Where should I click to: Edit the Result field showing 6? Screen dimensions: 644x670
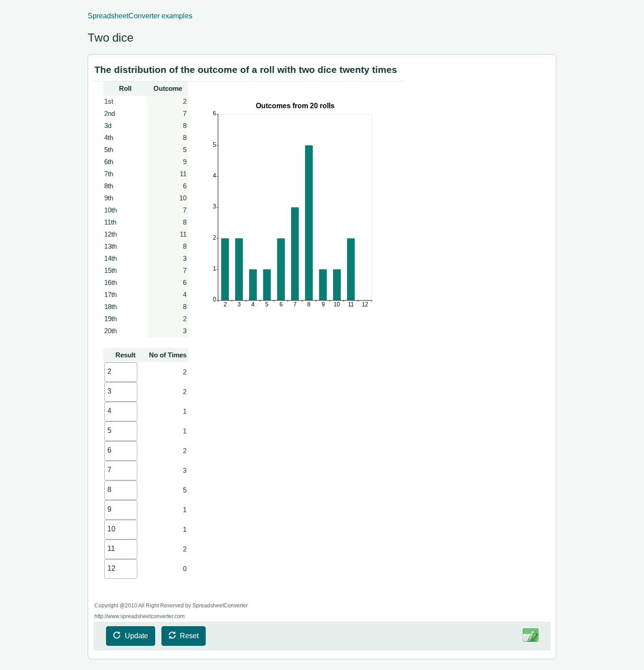pyautogui.click(x=121, y=451)
